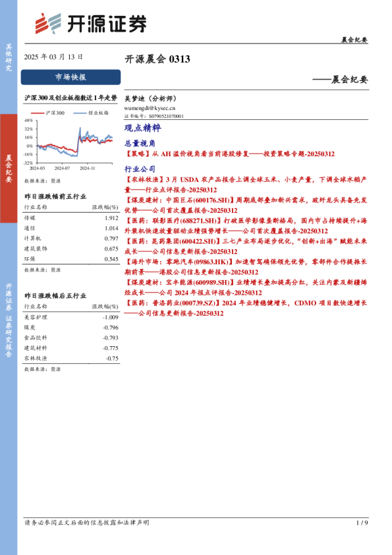
Task: Click the 数据来源：聚源 note under the chart
Action: [42, 181]
